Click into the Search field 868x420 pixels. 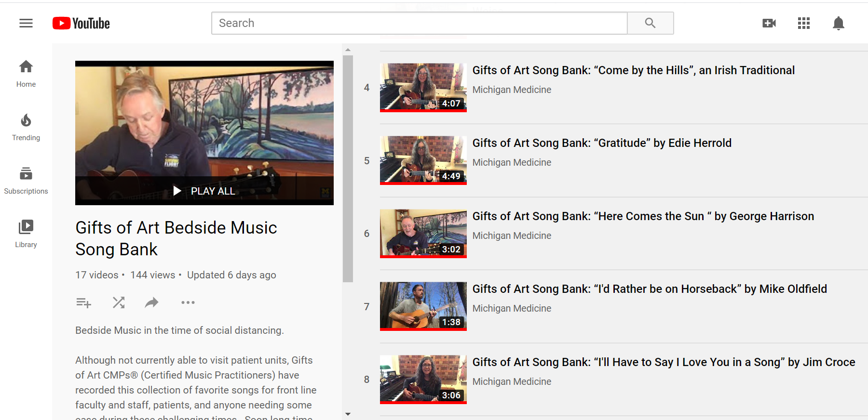pyautogui.click(x=420, y=23)
